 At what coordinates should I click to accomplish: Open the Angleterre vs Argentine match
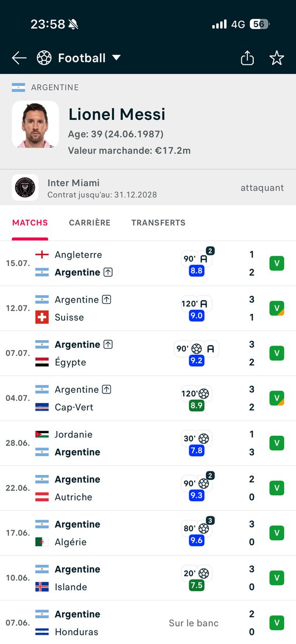tap(148, 264)
